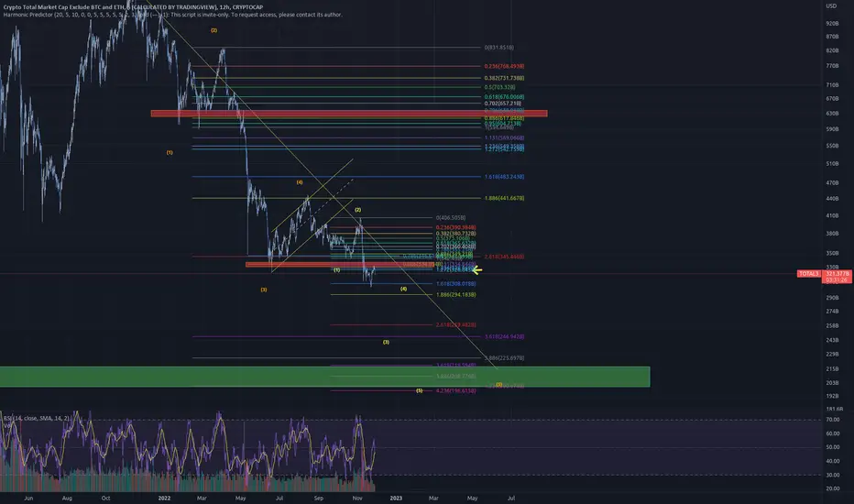Click the 290B price axis label

click(832, 298)
